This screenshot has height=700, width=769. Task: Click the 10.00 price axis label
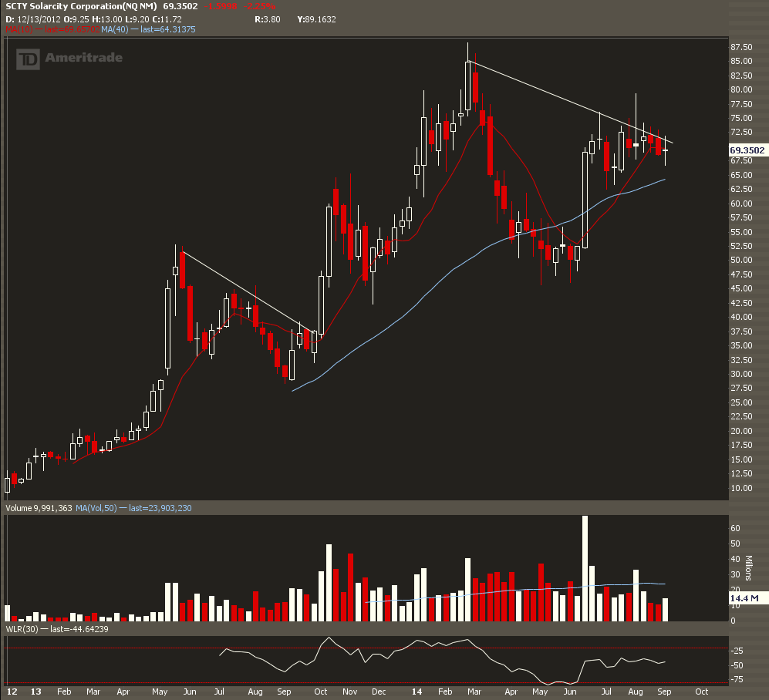coord(741,488)
